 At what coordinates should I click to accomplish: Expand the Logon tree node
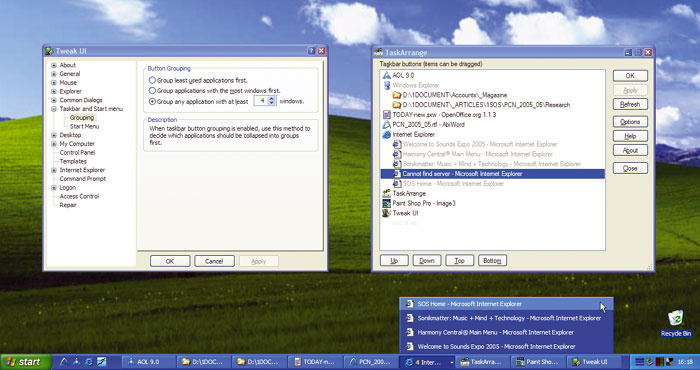point(54,188)
